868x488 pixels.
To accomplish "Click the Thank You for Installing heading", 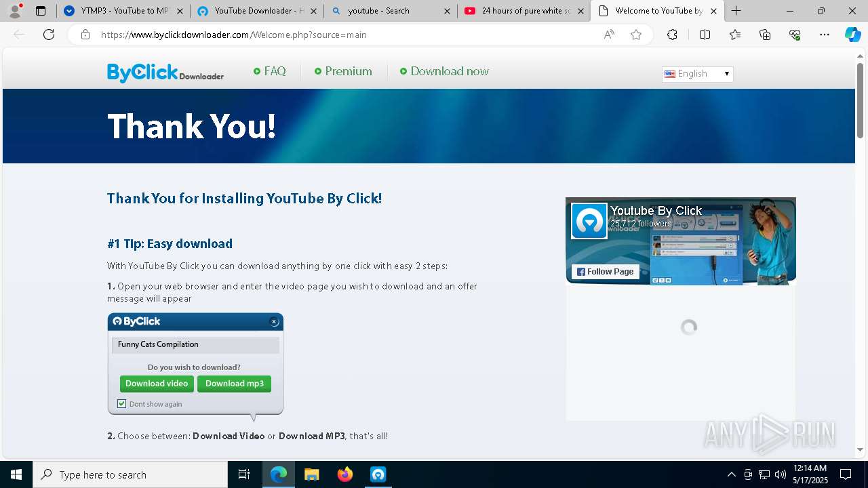I will pyautogui.click(x=244, y=198).
